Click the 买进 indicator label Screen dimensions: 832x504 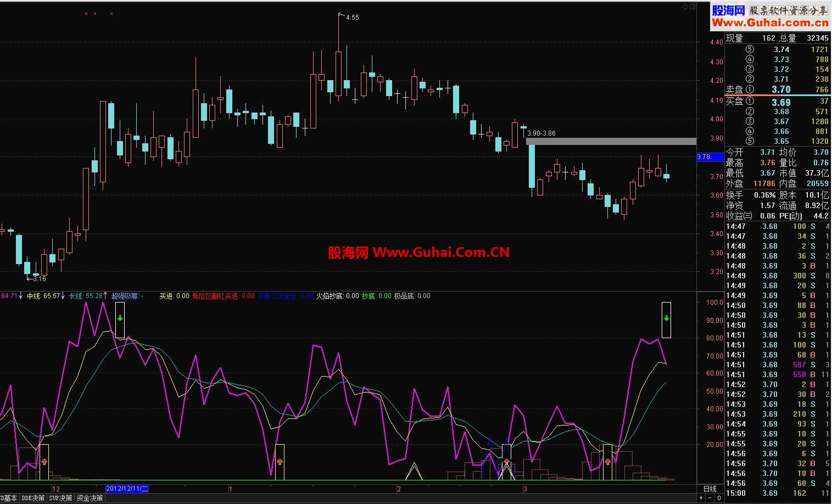point(174,296)
